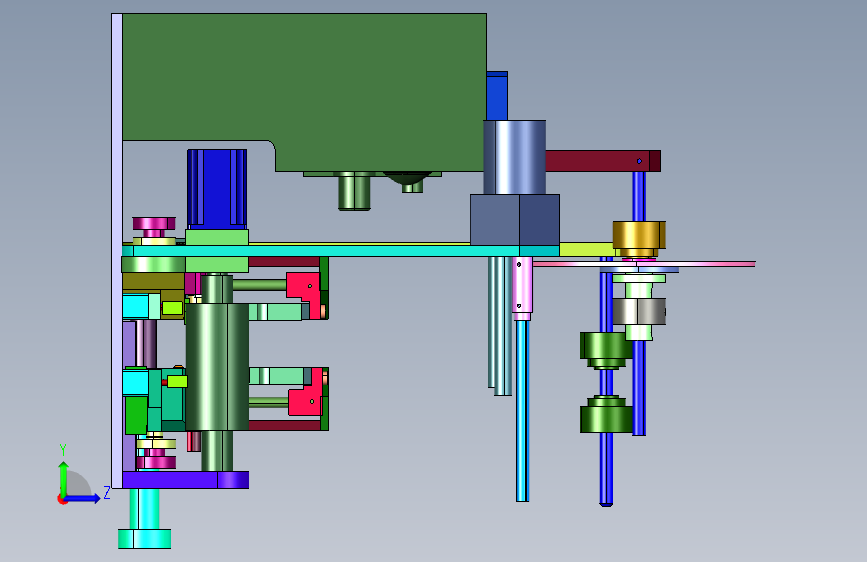The width and height of the screenshot is (867, 562).
Task: Pick the gray collar on the right shaft
Action: tap(639, 311)
